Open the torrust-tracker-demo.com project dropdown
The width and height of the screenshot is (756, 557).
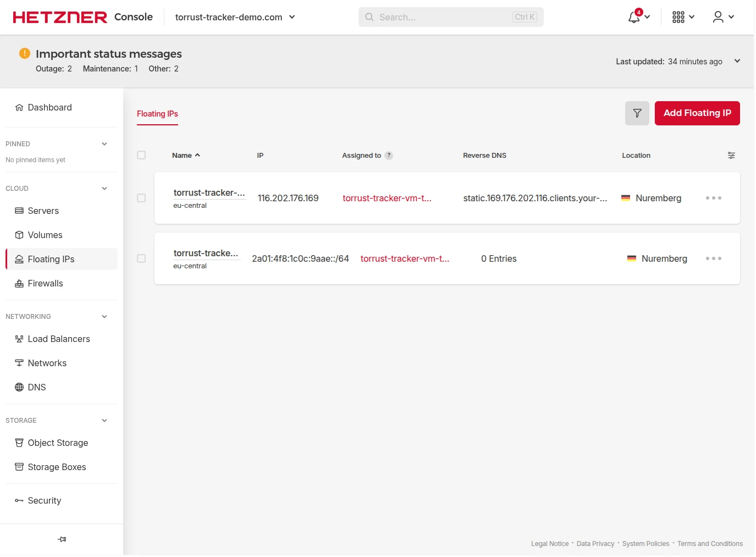coord(235,17)
